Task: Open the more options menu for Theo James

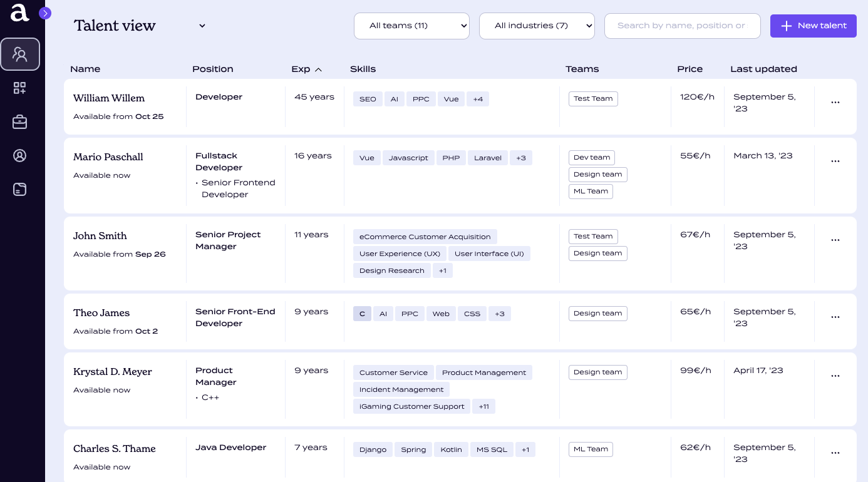Action: tap(835, 317)
